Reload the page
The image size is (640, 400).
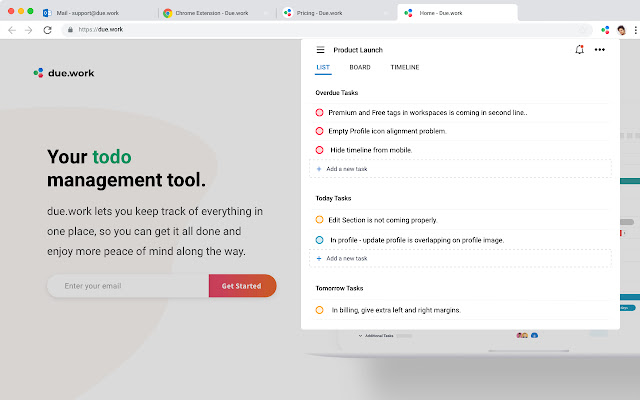click(x=47, y=30)
